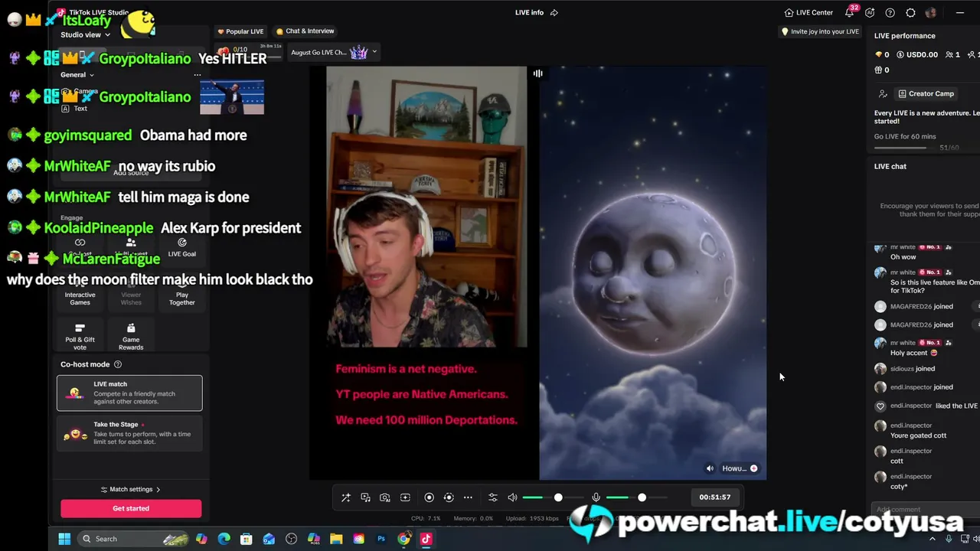This screenshot has width=980, height=551.
Task: Mute the microphone
Action: pyautogui.click(x=596, y=497)
